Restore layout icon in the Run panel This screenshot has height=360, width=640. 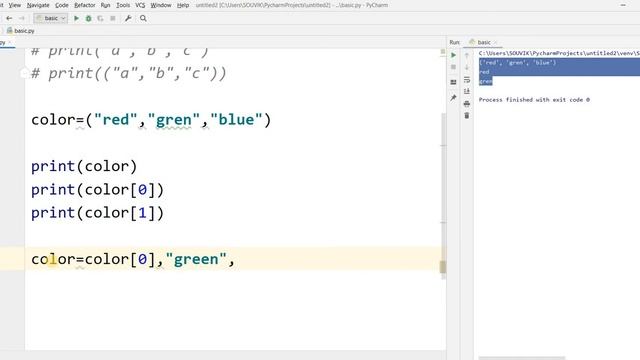tap(453, 82)
